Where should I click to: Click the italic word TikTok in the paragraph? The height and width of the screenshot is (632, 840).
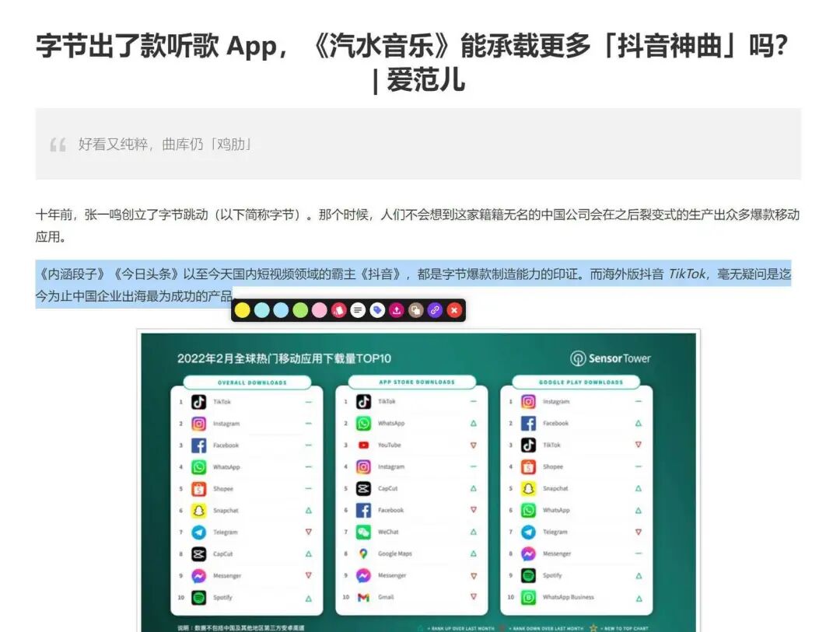[x=687, y=274]
